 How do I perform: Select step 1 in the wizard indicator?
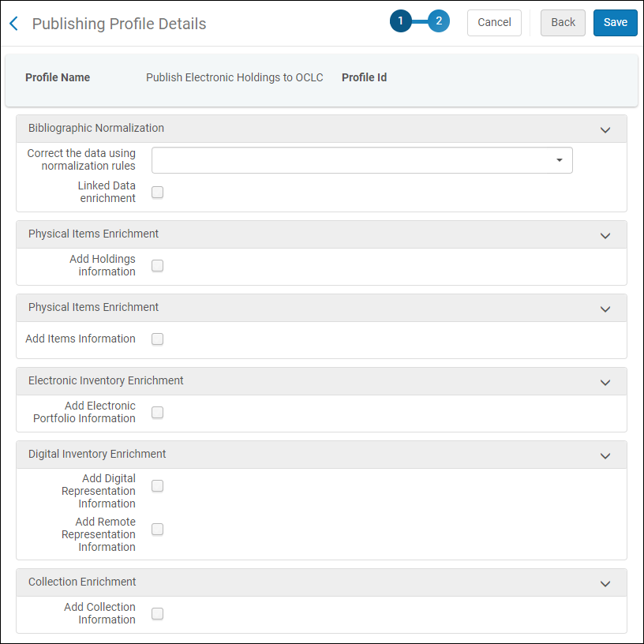click(400, 21)
